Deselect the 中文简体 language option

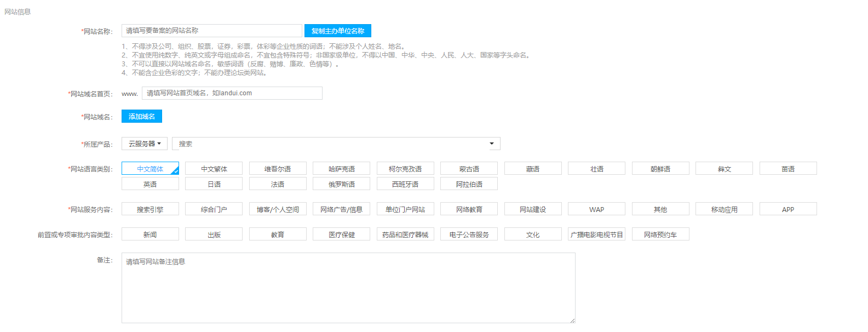click(x=150, y=169)
